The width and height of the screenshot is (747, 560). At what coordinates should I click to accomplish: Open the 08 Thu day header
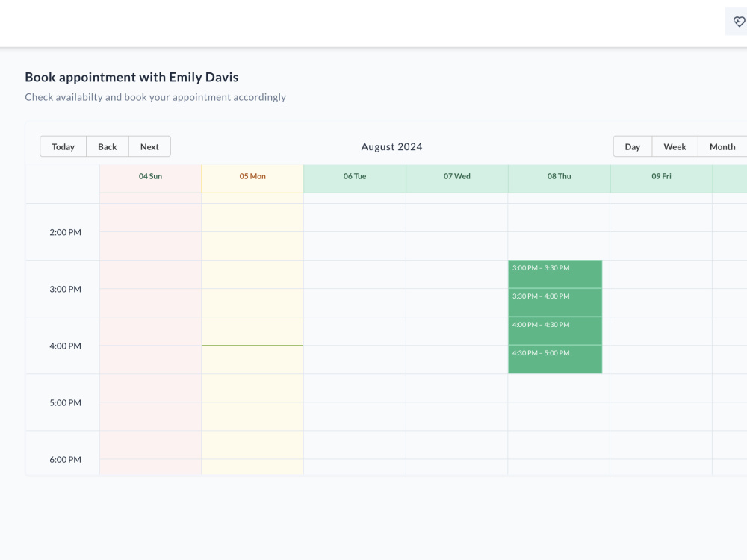click(559, 176)
